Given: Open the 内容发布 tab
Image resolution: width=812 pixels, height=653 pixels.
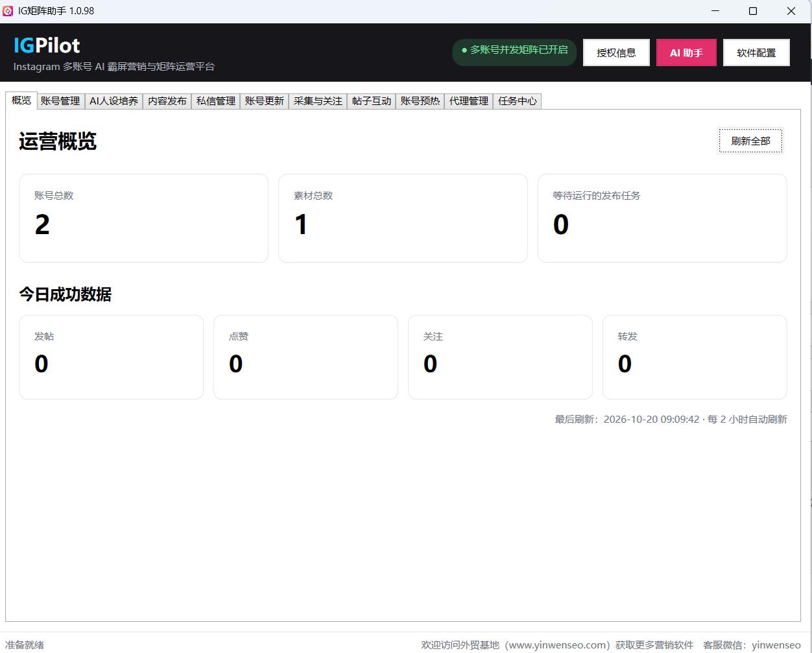Looking at the screenshot, I should point(167,101).
